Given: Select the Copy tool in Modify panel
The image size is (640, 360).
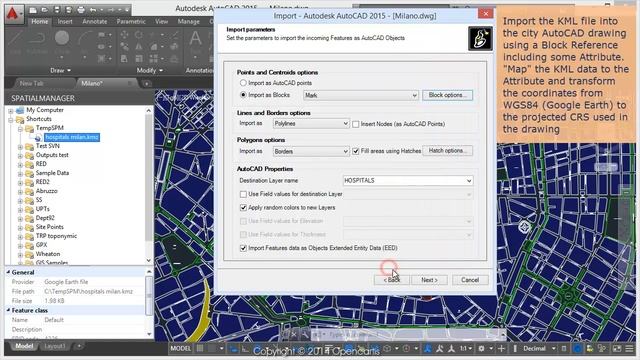Looking at the screenshot, I should click(x=124, y=47).
